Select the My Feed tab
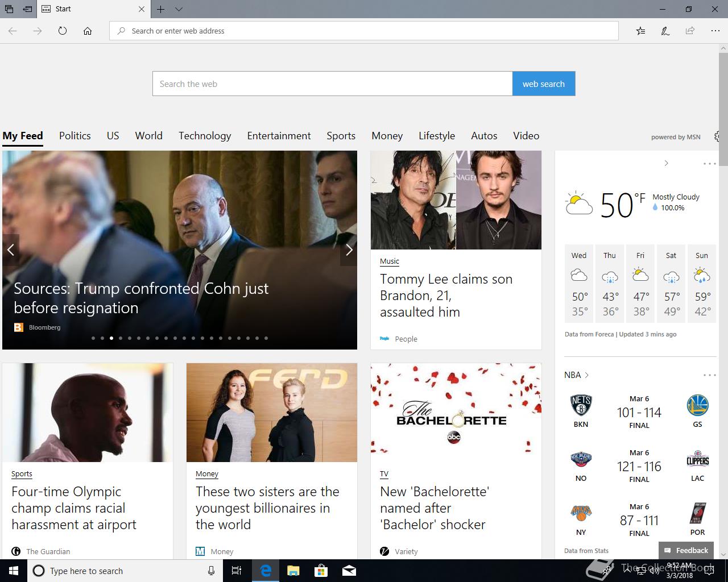 23,136
